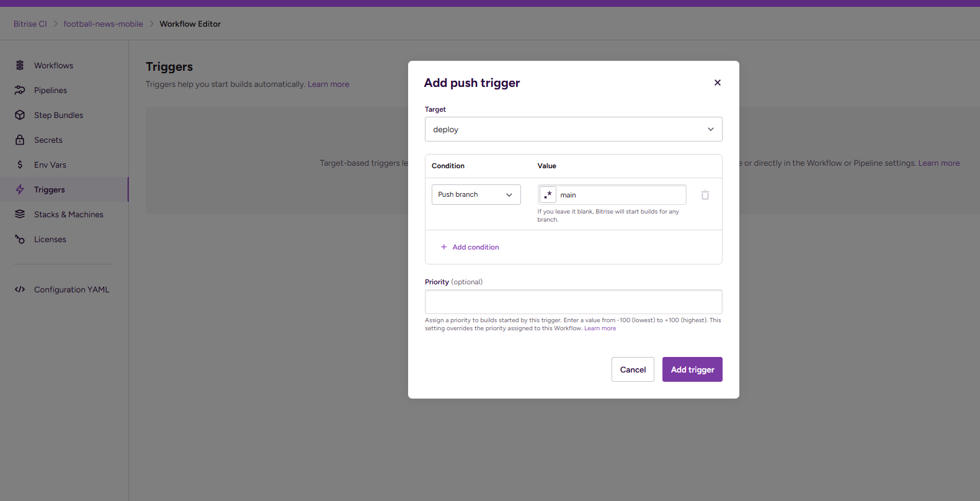Click the Secrets lock icon
This screenshot has width=980, height=501.
coord(20,140)
